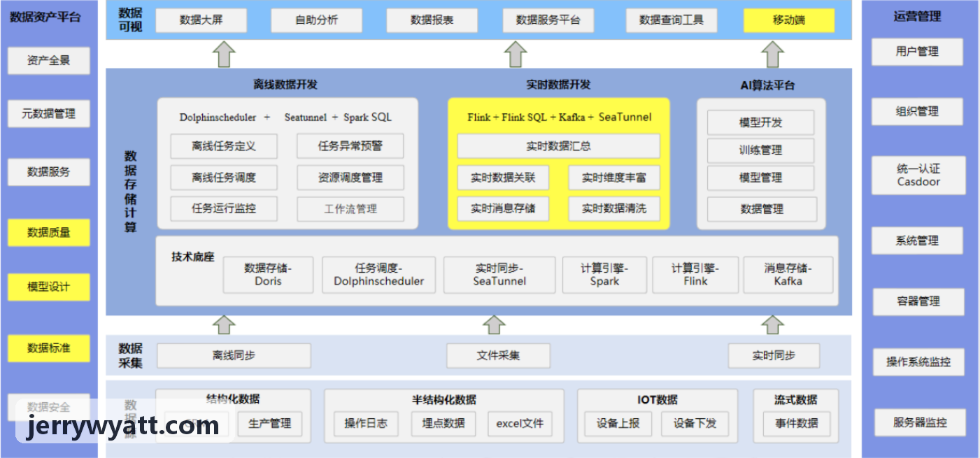980x458 pixels.
Task: Select the 实时消息存储 box
Action: (x=503, y=208)
